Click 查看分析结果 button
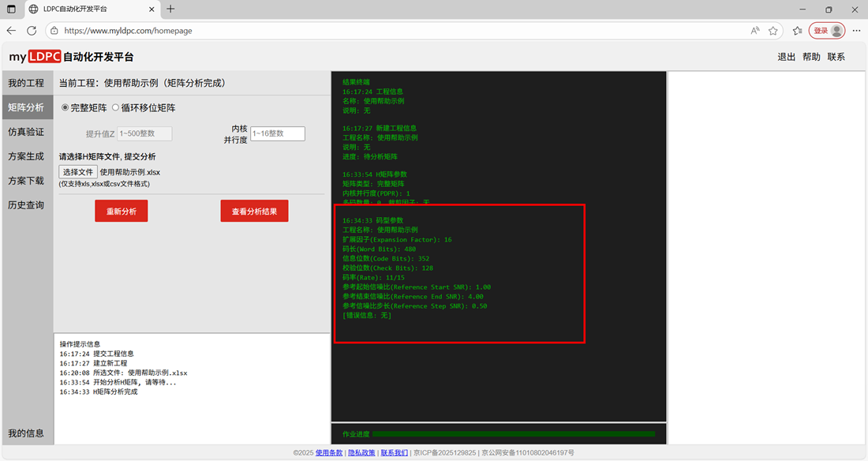Image resolution: width=868 pixels, height=461 pixels. (x=254, y=211)
